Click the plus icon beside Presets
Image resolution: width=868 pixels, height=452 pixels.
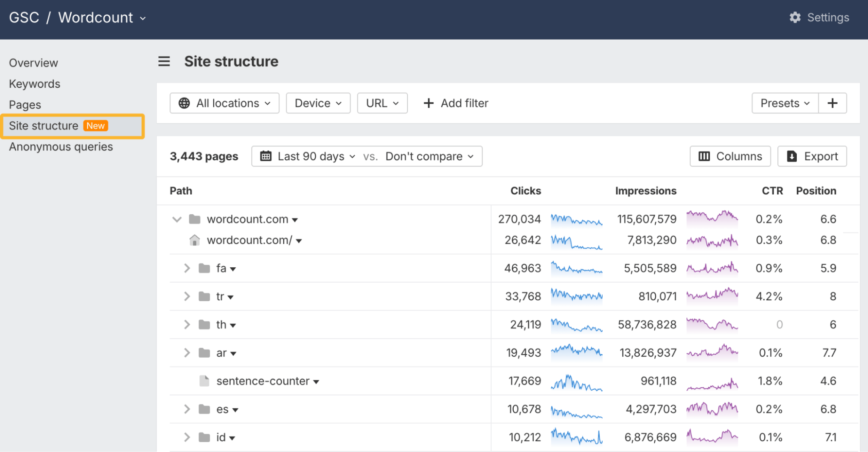pos(832,103)
